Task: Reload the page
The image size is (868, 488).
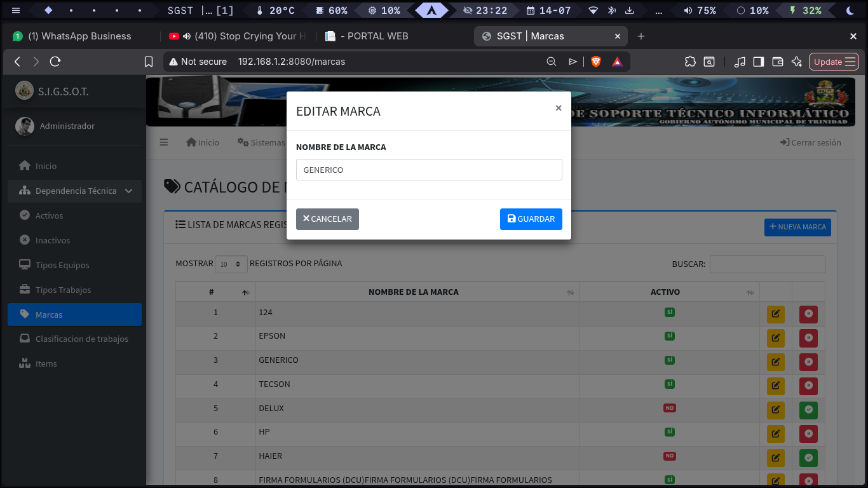Action: click(x=55, y=62)
